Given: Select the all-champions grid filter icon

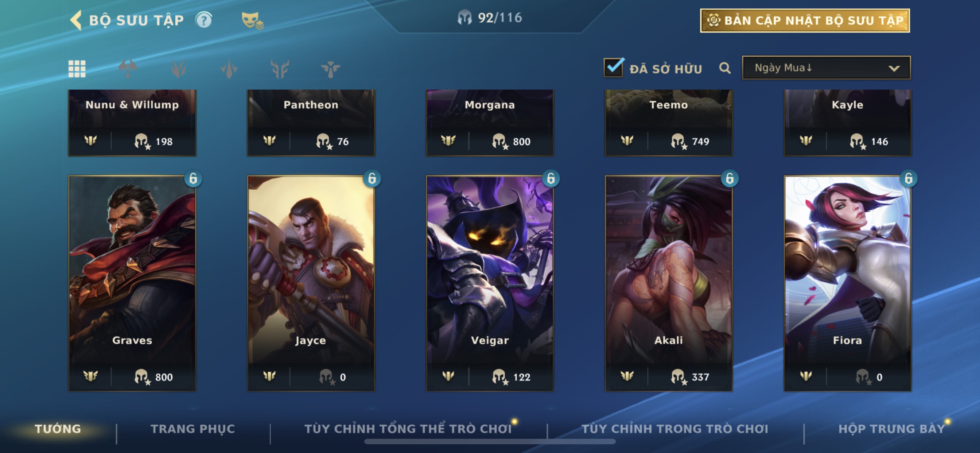Looking at the screenshot, I should point(77,69).
